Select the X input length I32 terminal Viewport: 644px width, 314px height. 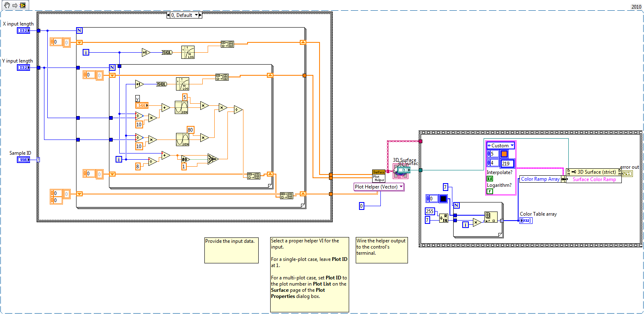coord(23,30)
